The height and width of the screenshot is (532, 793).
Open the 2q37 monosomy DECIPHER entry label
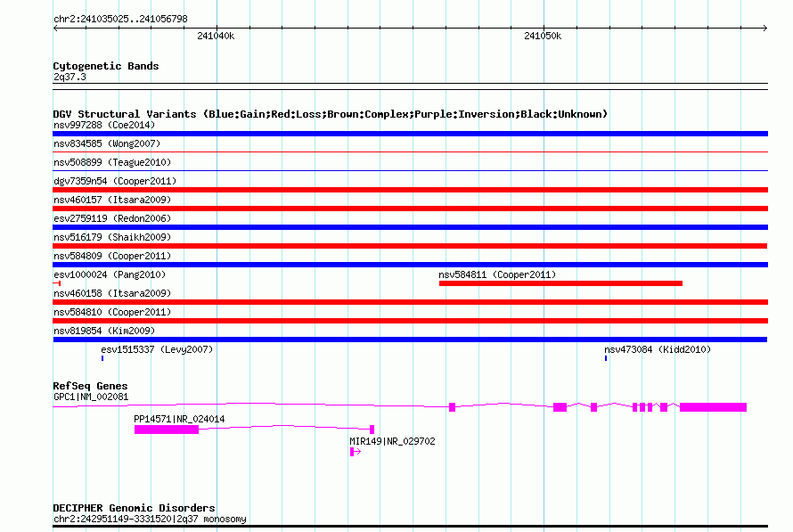[x=150, y=519]
